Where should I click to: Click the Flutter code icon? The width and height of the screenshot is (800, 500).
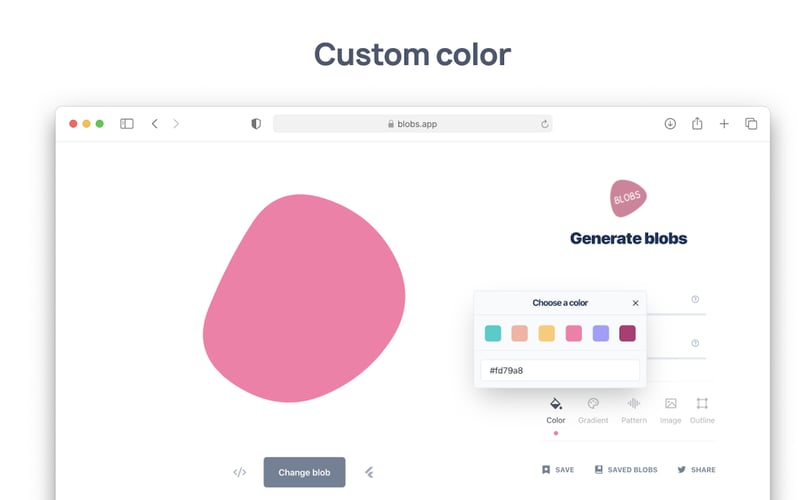tap(369, 472)
